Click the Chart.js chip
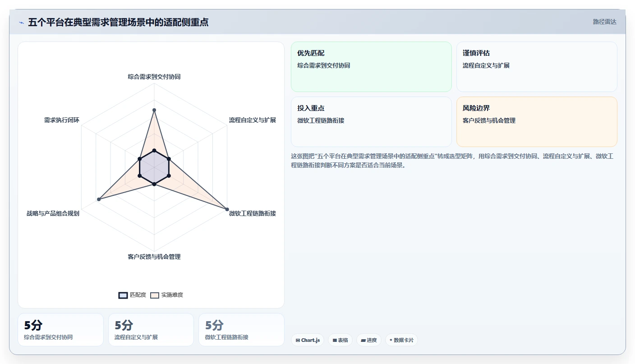 [x=308, y=340]
